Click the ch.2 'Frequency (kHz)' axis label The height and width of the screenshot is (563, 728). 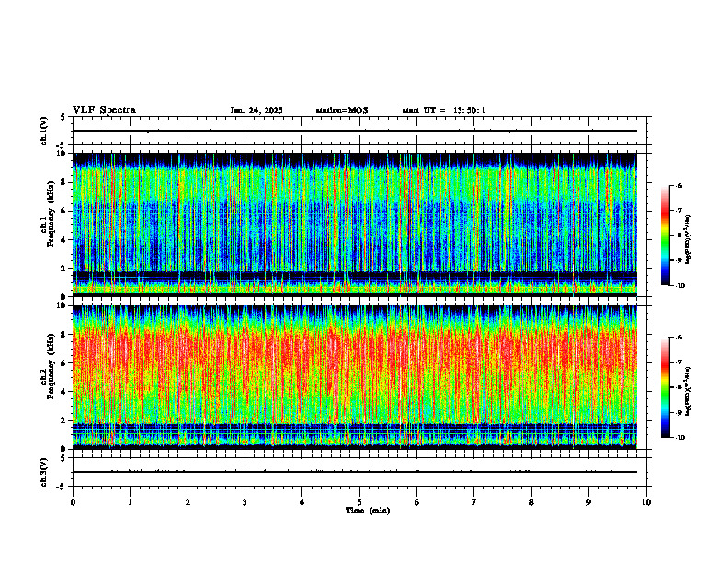(x=51, y=366)
